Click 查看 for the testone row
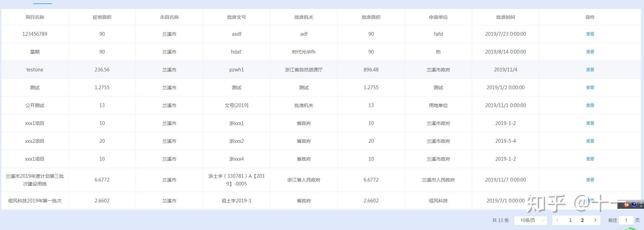Screen dimensions: 644x230 590,70
